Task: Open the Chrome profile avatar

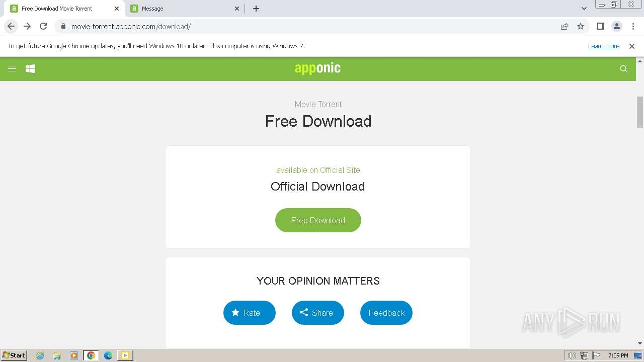Action: point(617,27)
